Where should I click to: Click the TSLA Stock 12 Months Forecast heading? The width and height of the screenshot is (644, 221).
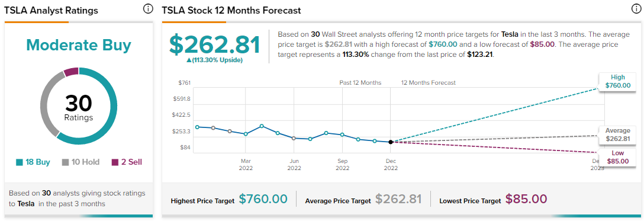point(231,10)
